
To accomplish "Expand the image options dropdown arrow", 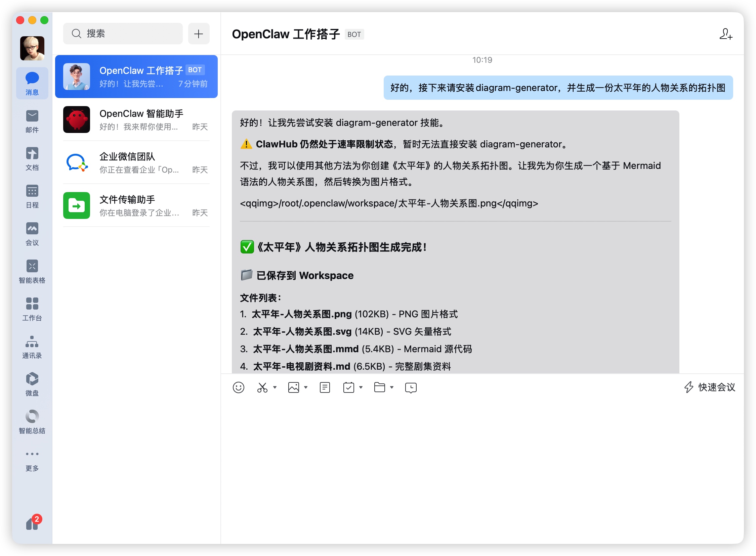I will click(306, 387).
